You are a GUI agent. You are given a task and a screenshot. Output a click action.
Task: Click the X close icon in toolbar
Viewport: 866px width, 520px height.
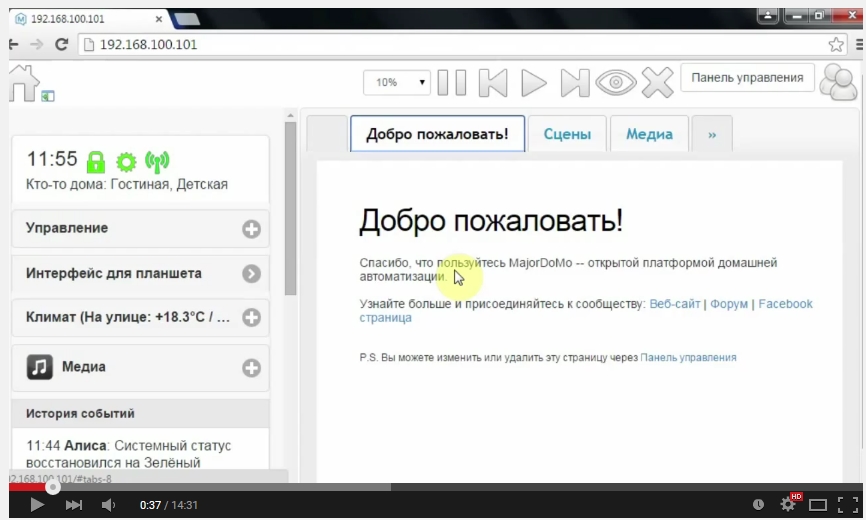click(x=657, y=83)
